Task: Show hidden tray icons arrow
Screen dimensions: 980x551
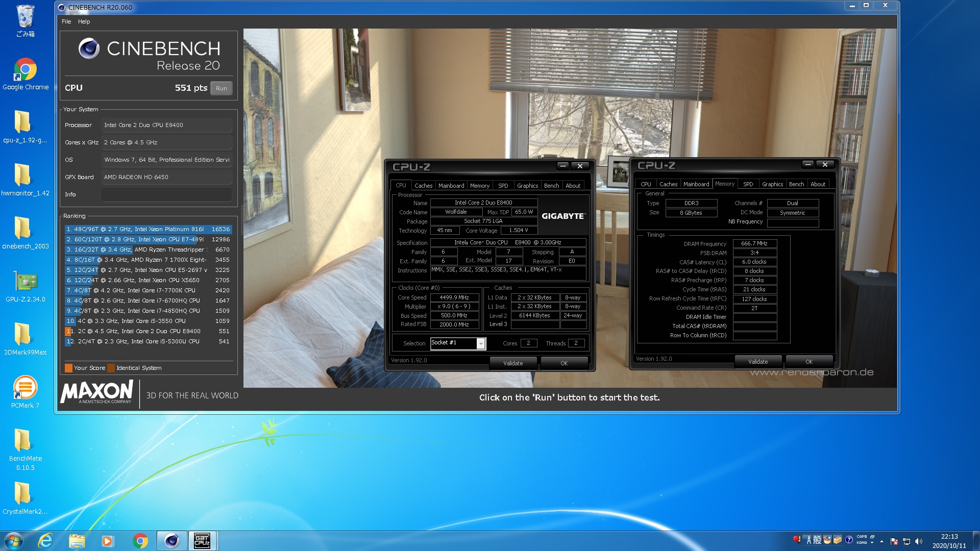Action: point(881,541)
